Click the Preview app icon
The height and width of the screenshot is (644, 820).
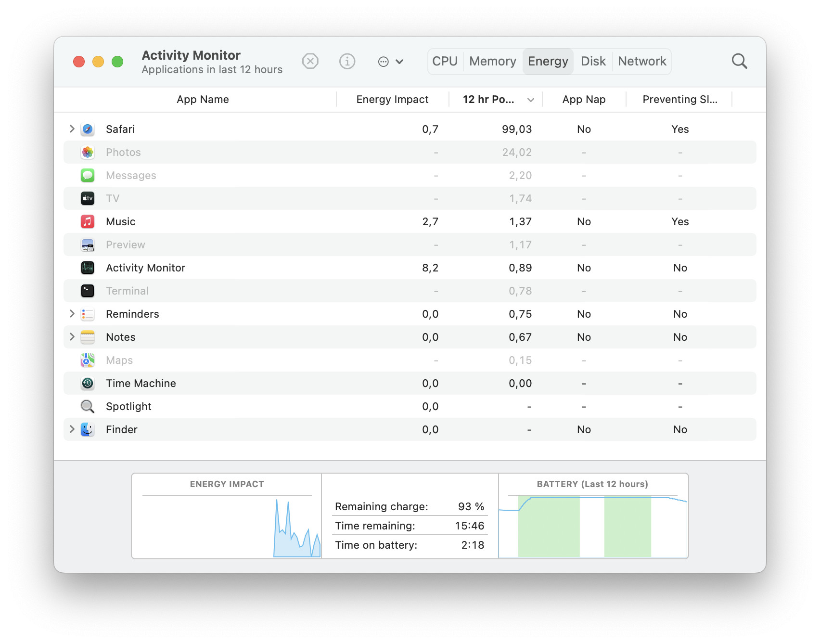point(88,245)
